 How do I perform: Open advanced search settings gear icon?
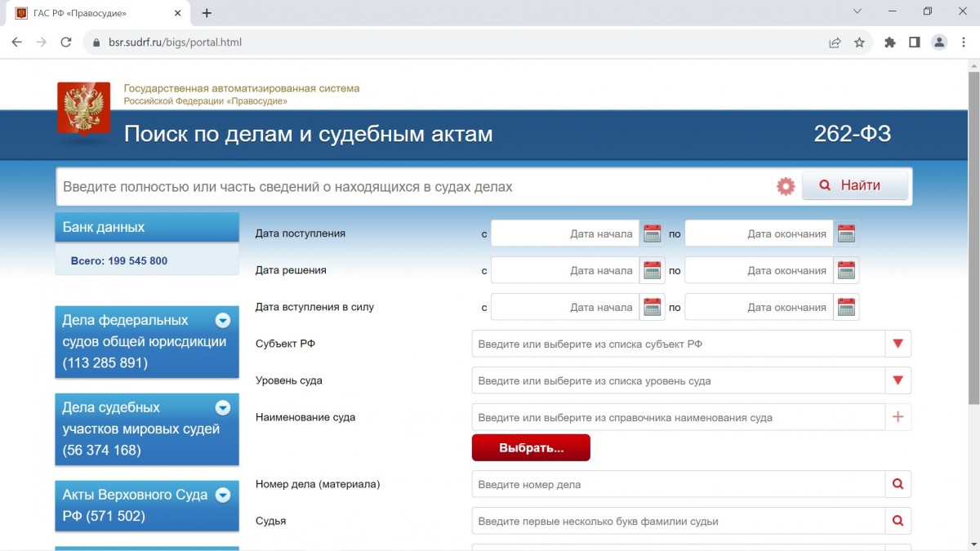click(786, 186)
